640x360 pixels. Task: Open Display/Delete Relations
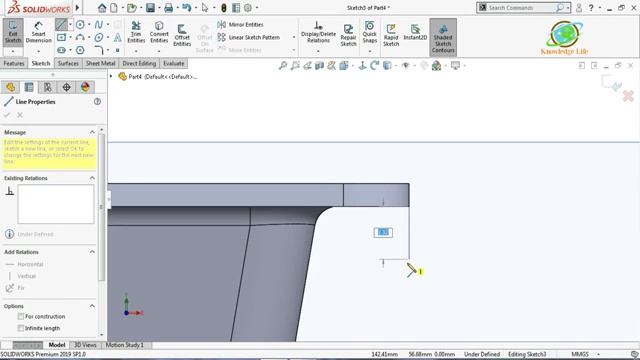click(x=318, y=32)
